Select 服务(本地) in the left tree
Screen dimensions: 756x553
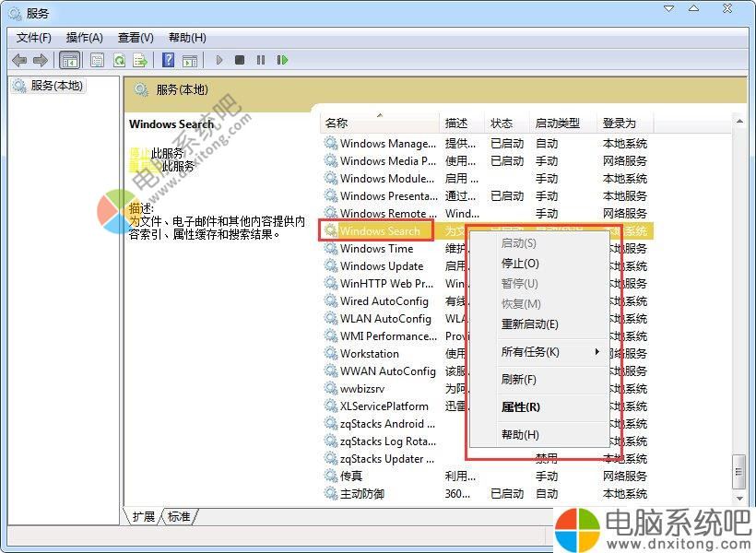[x=56, y=86]
